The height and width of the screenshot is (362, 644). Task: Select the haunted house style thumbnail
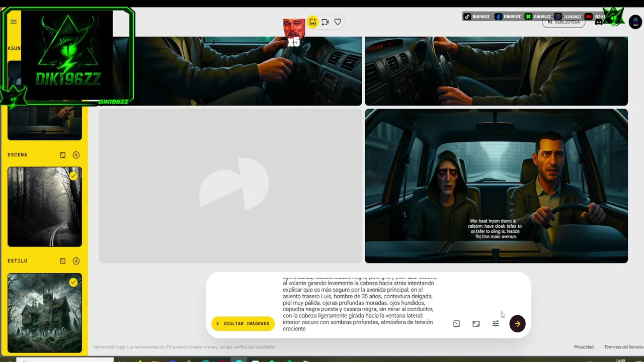click(x=44, y=313)
